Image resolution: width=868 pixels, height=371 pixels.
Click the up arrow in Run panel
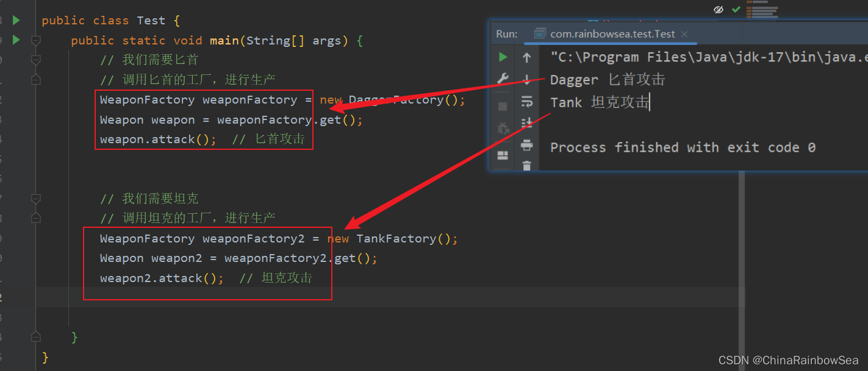[x=527, y=58]
